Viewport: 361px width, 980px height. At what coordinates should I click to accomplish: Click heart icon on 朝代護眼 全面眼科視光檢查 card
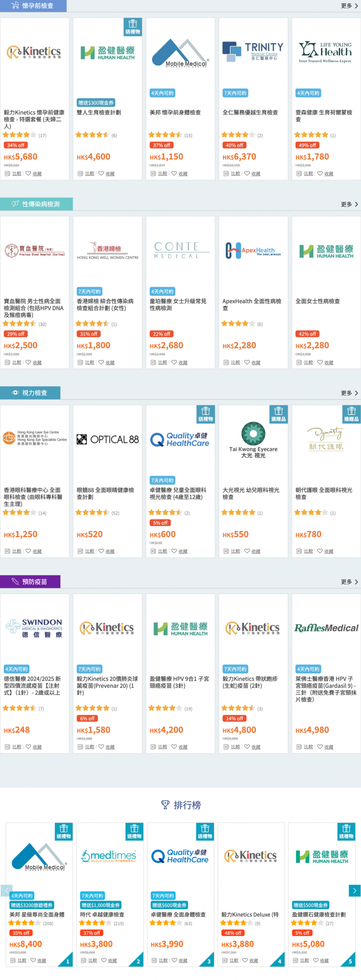coord(320,550)
